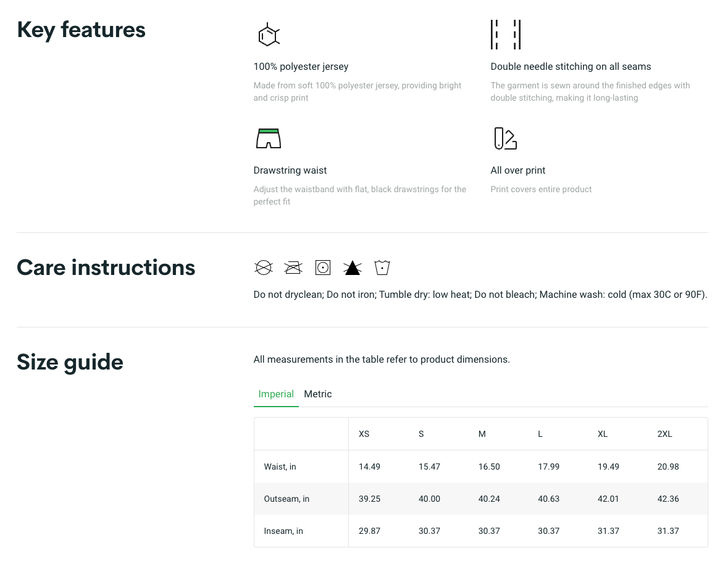Click the double needle stitching icon

pos(505,35)
